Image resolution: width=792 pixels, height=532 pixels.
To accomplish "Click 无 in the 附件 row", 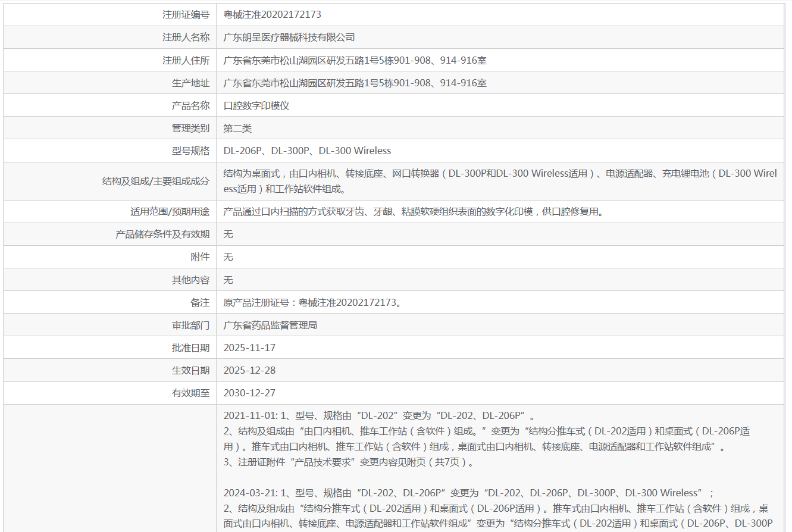I will [228, 256].
